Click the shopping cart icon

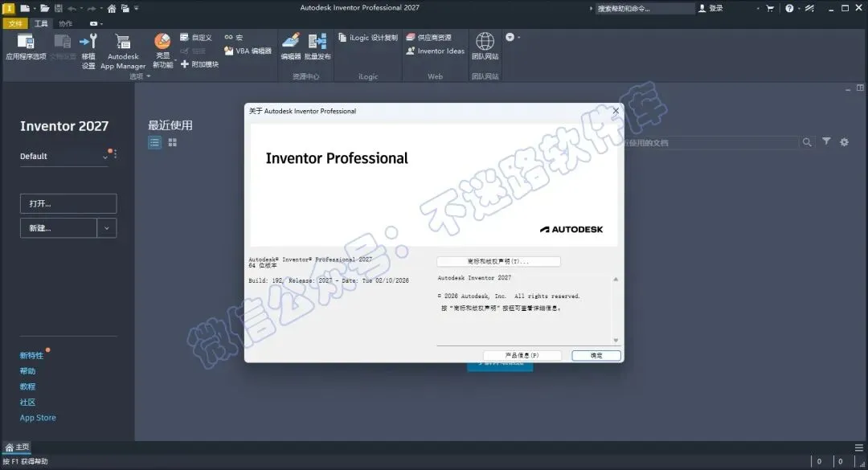770,8
